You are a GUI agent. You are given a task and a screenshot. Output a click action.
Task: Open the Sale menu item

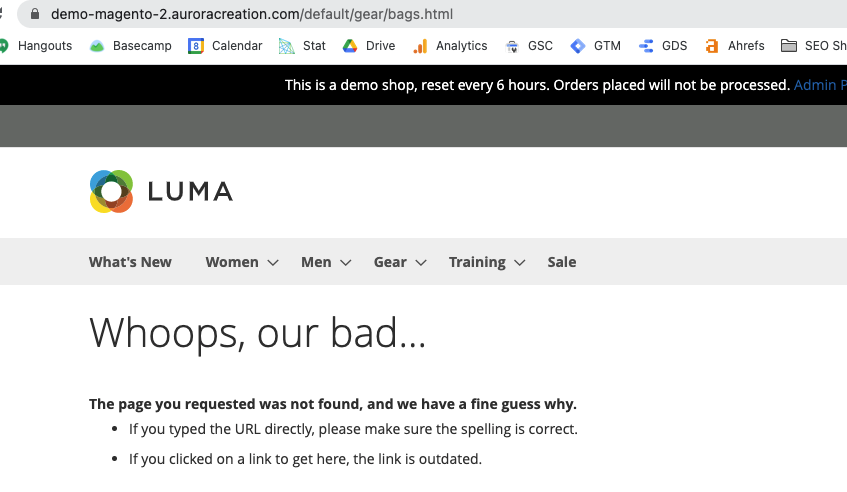point(562,262)
